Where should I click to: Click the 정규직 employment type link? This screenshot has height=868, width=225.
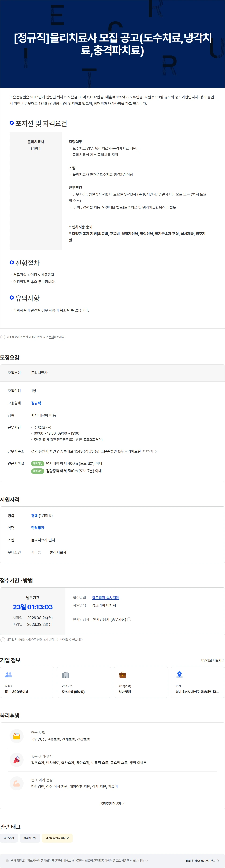point(36,403)
